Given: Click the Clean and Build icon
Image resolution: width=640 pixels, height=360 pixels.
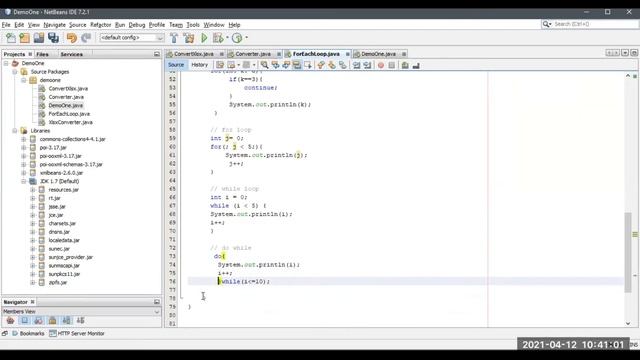Looking at the screenshot, I should 189,38.
